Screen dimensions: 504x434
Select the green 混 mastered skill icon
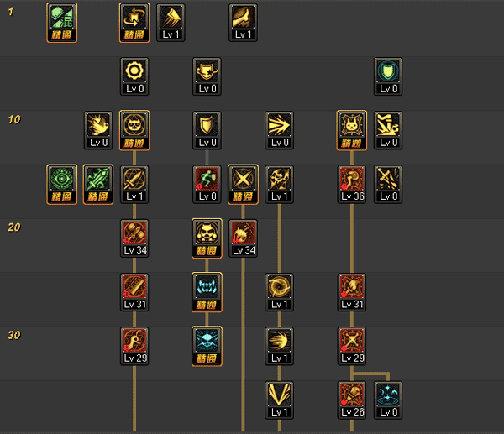[x=61, y=23]
